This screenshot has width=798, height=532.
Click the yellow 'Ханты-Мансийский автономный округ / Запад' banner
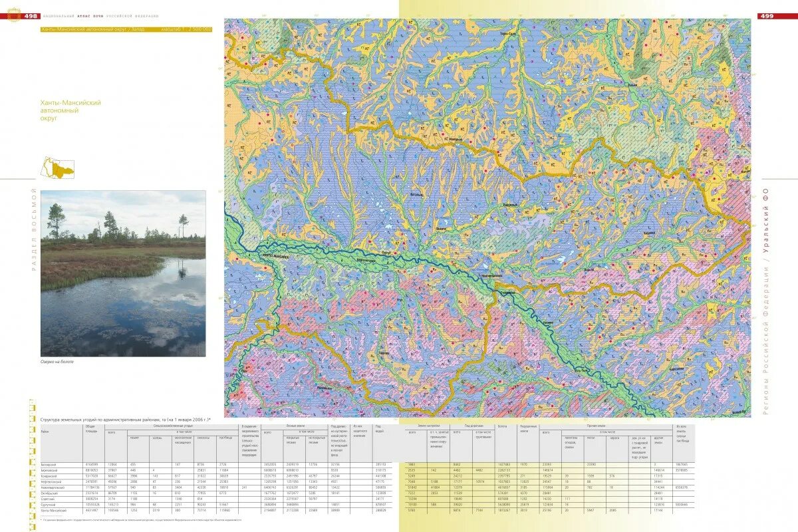[x=127, y=29]
